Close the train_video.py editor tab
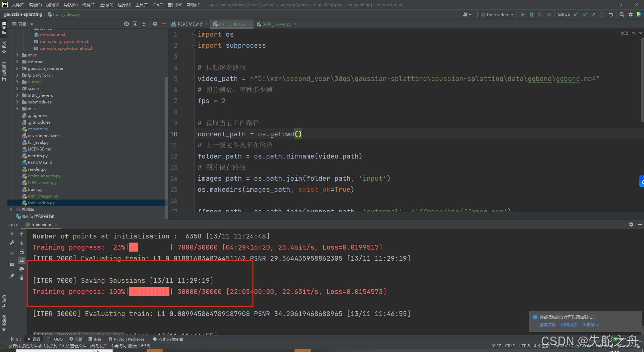The height and width of the screenshot is (352, 644). click(250, 24)
